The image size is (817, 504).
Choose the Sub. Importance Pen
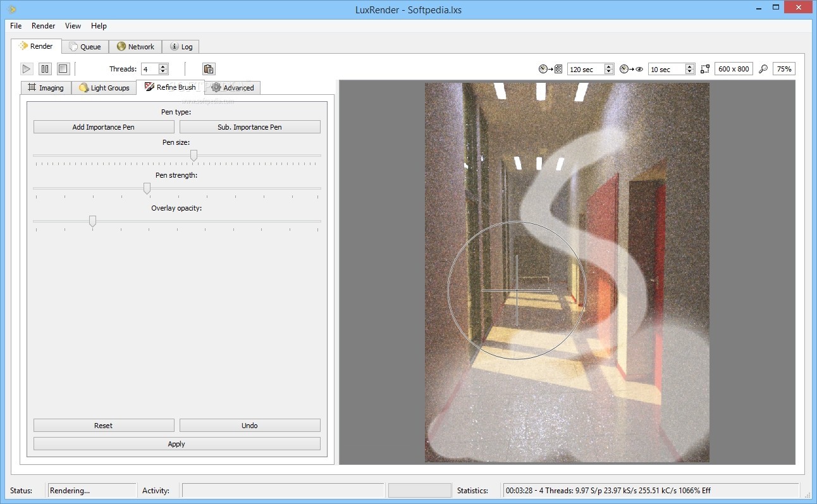click(x=250, y=127)
